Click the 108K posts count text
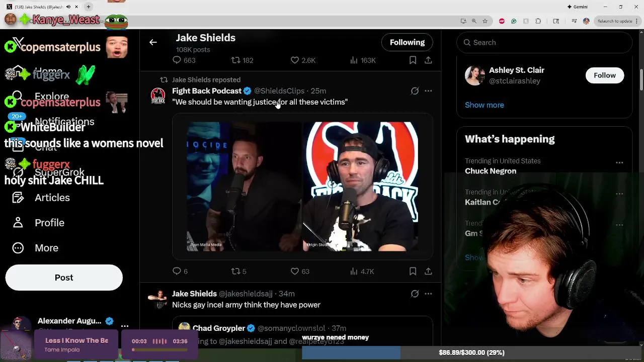The height and width of the screenshot is (362, 644). [x=193, y=50]
